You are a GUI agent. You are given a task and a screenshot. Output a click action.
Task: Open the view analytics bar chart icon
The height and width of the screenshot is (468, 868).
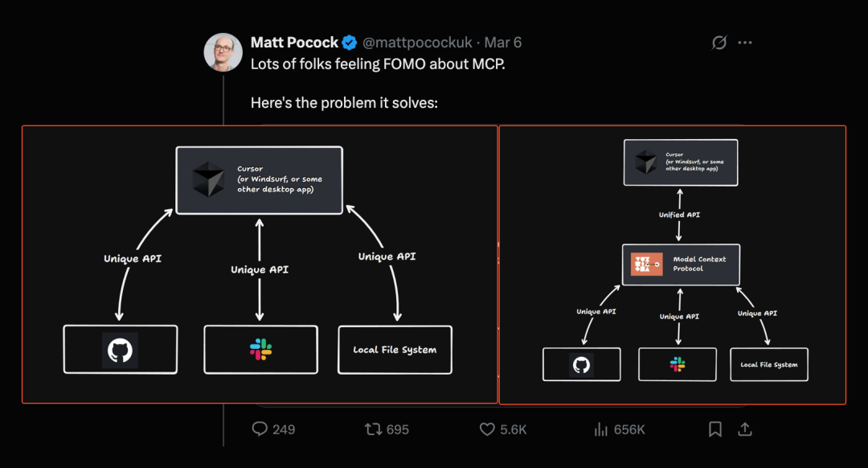coord(600,429)
